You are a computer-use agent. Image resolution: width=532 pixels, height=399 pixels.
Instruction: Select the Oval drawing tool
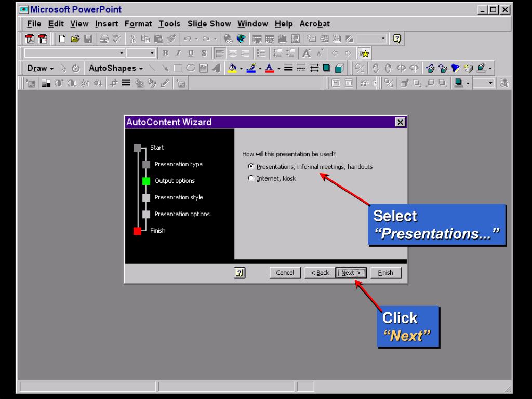pos(191,68)
